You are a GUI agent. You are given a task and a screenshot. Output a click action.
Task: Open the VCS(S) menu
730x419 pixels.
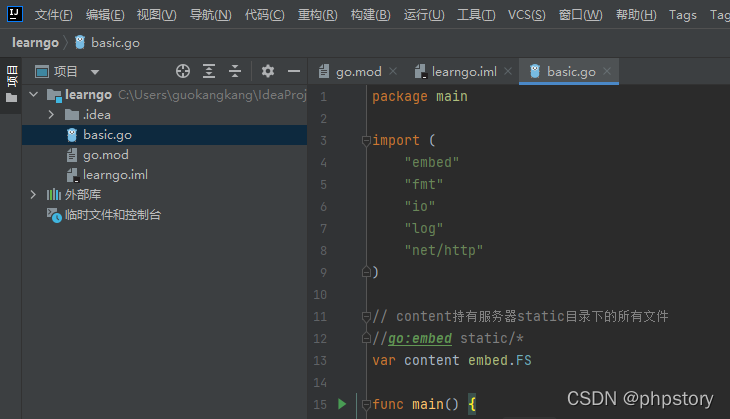point(527,15)
